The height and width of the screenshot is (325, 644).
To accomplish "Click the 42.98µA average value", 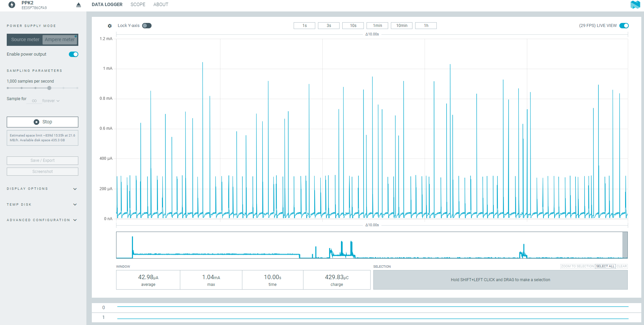I will 148,277.
